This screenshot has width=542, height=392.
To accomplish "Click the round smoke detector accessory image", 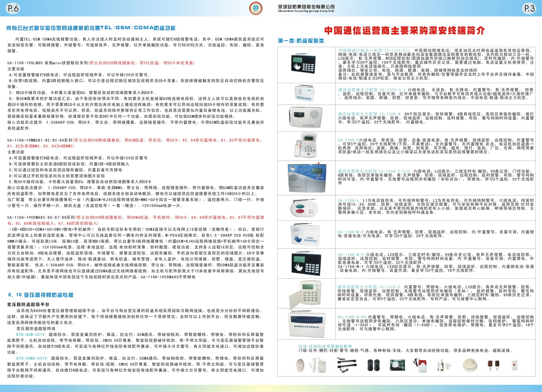I will [x=470, y=365].
